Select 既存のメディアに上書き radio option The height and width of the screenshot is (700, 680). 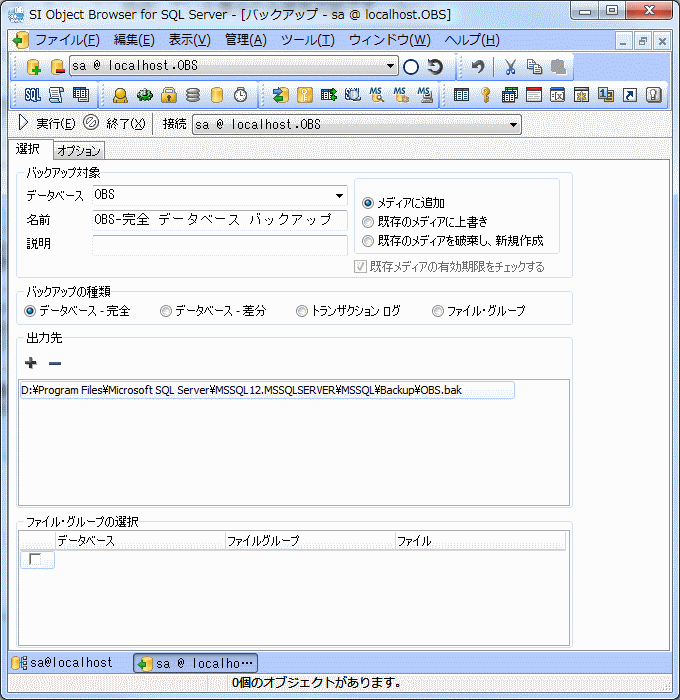pos(367,221)
